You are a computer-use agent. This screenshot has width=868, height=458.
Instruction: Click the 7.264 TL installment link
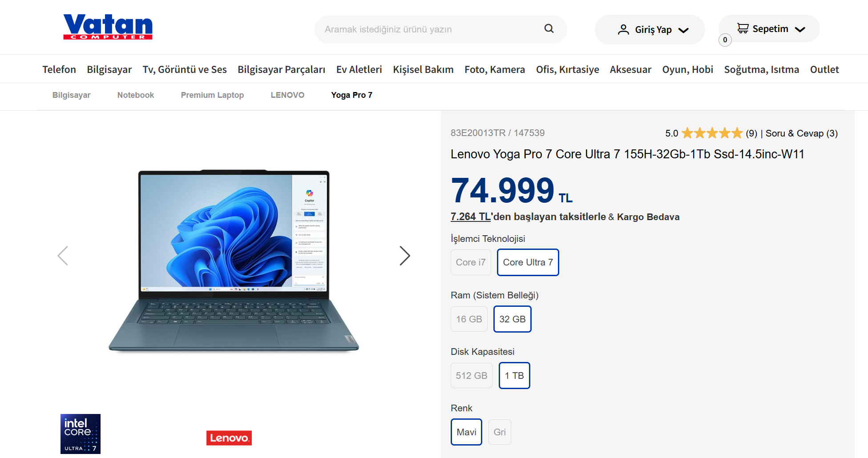[x=470, y=217]
